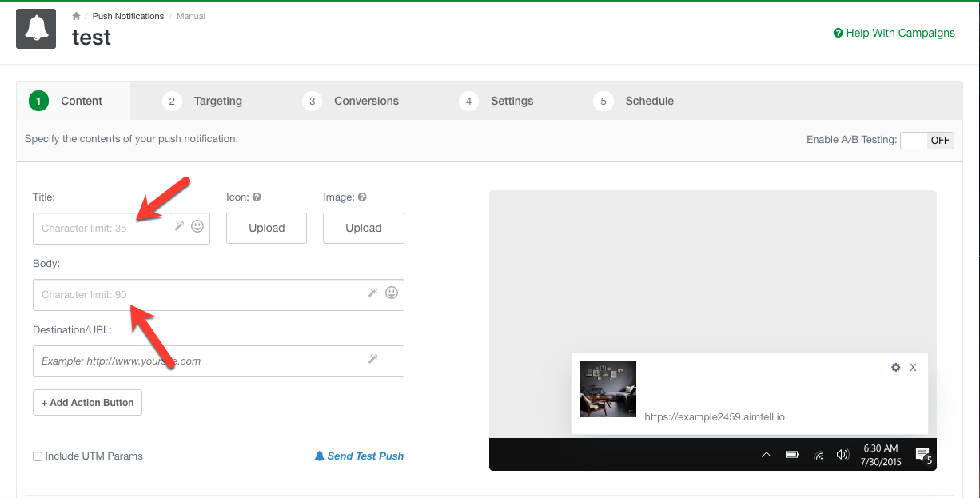Click magic wand icon in Body field

(372, 293)
